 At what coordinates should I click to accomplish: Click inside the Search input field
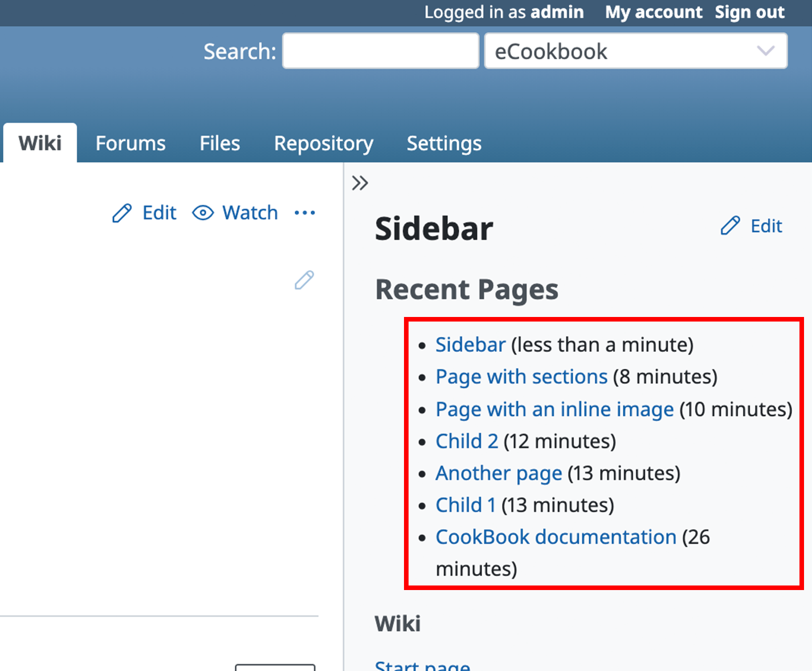[x=380, y=51]
